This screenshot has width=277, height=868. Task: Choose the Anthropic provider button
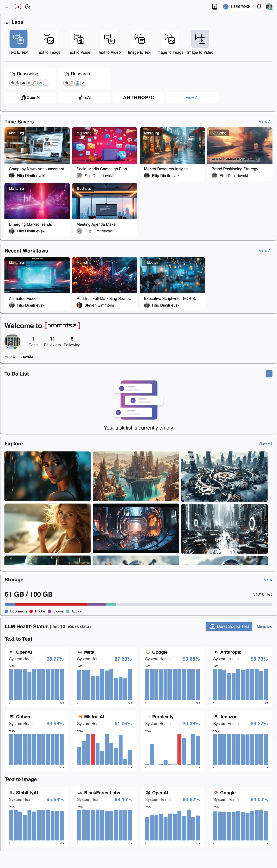[x=138, y=97]
